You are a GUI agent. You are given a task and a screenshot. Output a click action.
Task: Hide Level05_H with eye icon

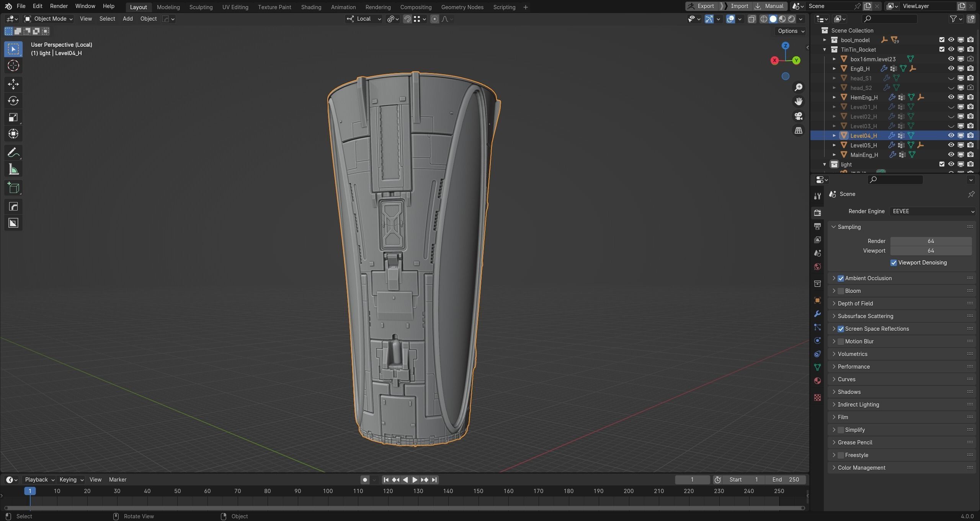tap(951, 145)
